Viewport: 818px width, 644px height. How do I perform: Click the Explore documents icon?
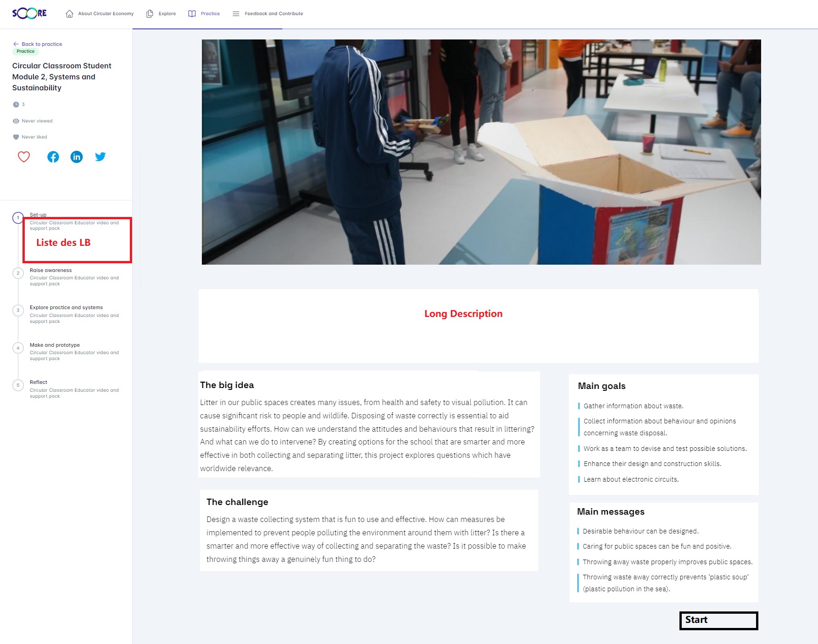150,14
